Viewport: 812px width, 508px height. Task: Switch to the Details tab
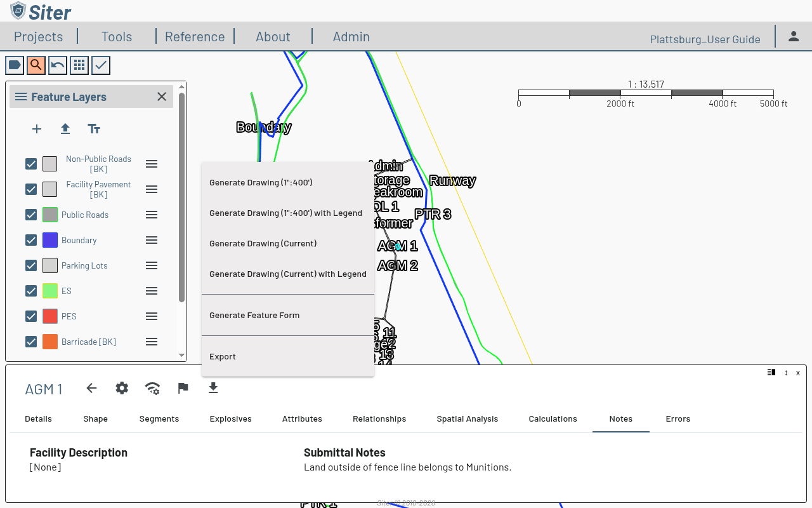click(38, 418)
